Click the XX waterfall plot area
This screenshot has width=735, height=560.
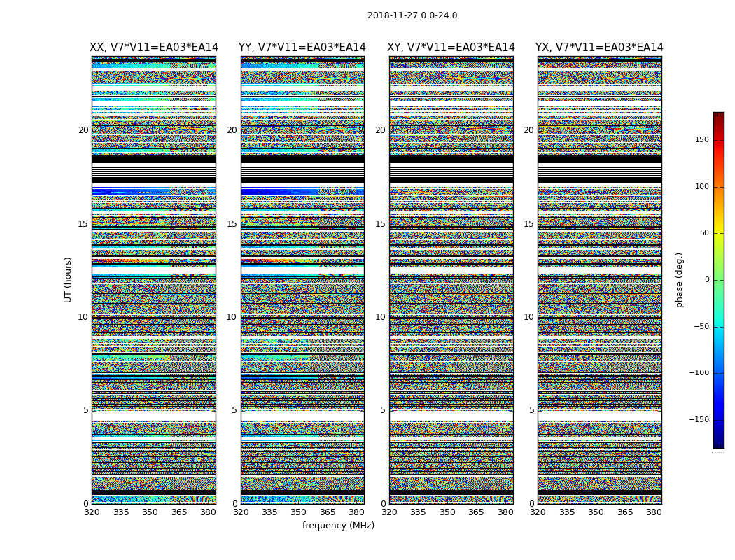[x=154, y=280]
